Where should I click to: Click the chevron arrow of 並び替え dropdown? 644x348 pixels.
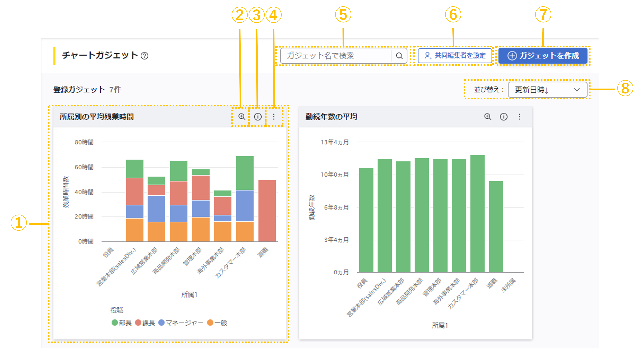pos(577,90)
